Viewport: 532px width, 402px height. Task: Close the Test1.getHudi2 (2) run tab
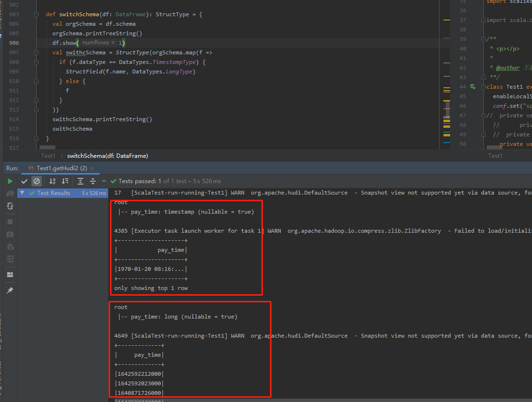click(92, 168)
